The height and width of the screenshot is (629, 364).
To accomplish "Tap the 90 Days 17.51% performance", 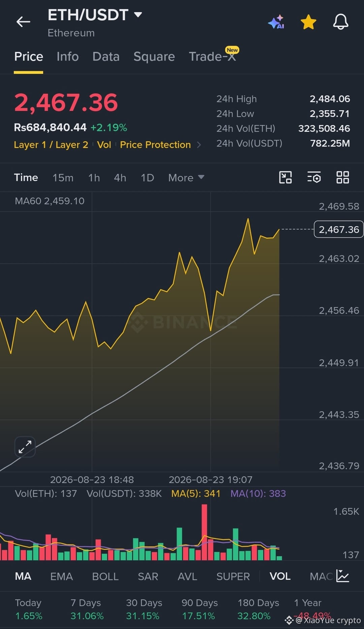I will (x=200, y=609).
